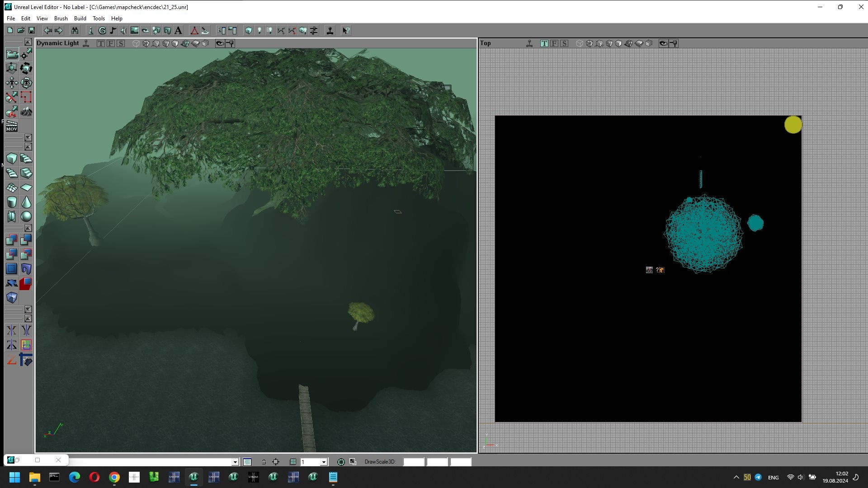Toggle eye icon in Top viewport header
The width and height of the screenshot is (868, 488).
663,43
